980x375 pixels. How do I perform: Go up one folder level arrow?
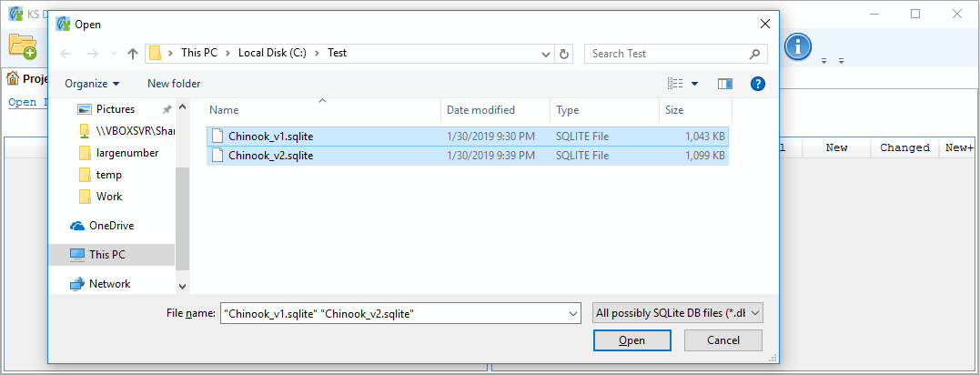coord(132,54)
